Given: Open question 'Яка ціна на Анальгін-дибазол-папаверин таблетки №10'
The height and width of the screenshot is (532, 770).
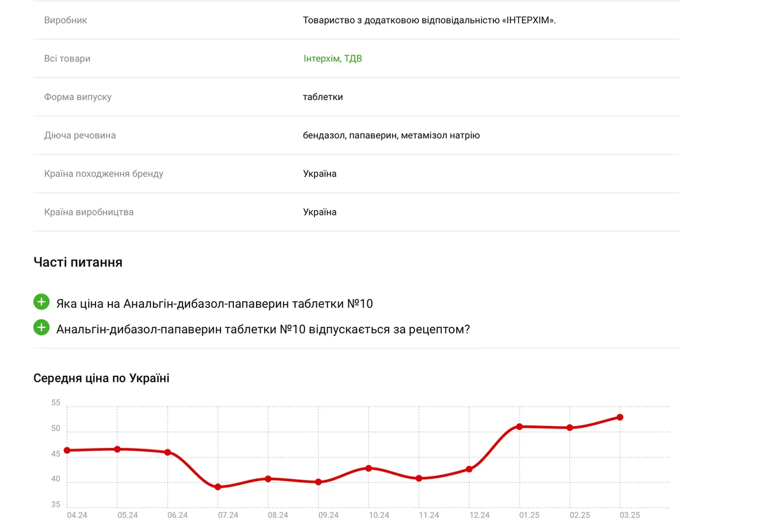Looking at the screenshot, I should click(x=214, y=304).
